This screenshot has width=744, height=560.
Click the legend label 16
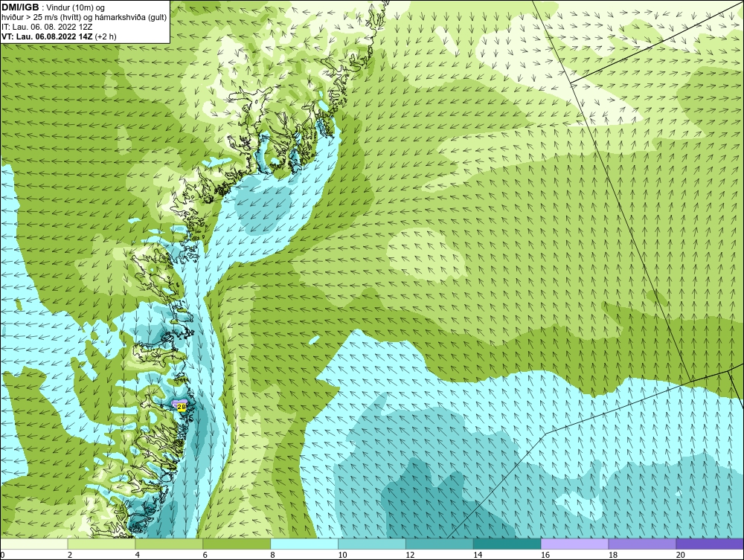[545, 555]
